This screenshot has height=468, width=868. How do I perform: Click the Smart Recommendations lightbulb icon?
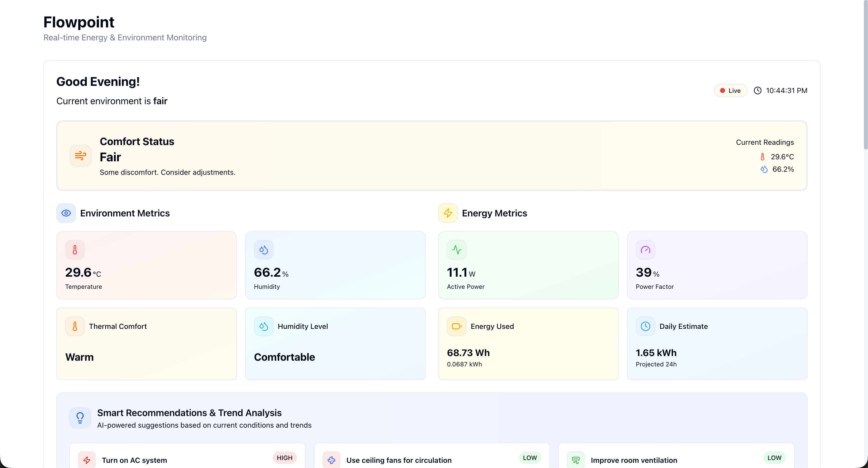tap(80, 418)
